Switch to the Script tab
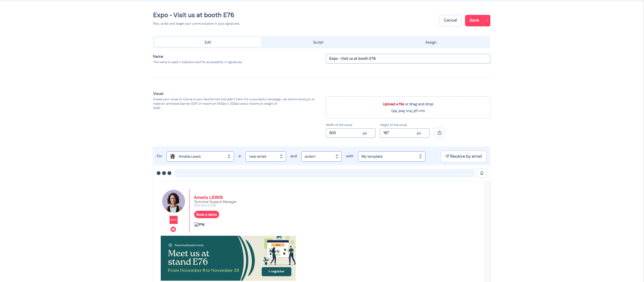644x282 pixels. (x=318, y=42)
